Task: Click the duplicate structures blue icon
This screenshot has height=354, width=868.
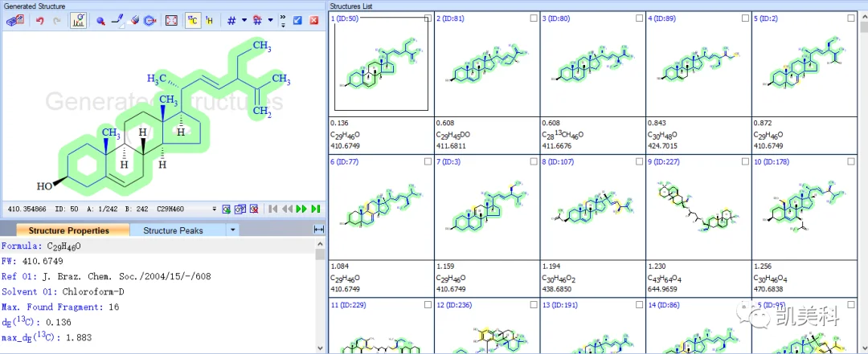Action: tap(240, 209)
